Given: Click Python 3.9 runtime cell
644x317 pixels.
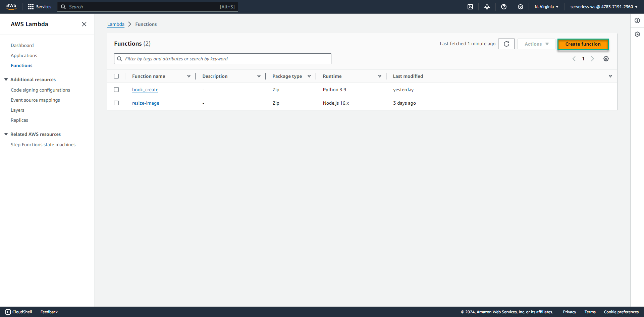Looking at the screenshot, I should [334, 90].
